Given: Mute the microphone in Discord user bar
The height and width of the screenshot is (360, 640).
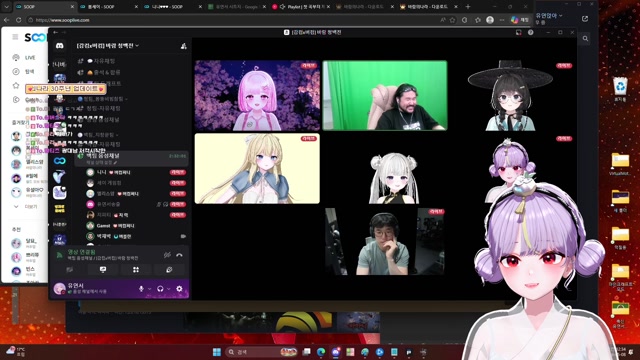Looking at the screenshot, I should coord(141,289).
